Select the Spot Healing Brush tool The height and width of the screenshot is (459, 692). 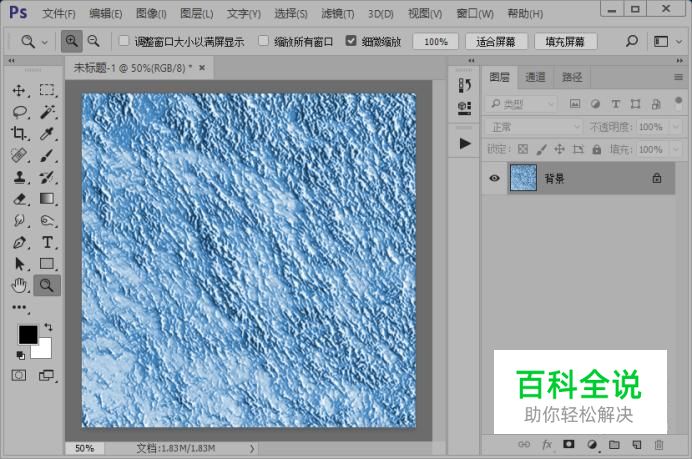coord(19,155)
